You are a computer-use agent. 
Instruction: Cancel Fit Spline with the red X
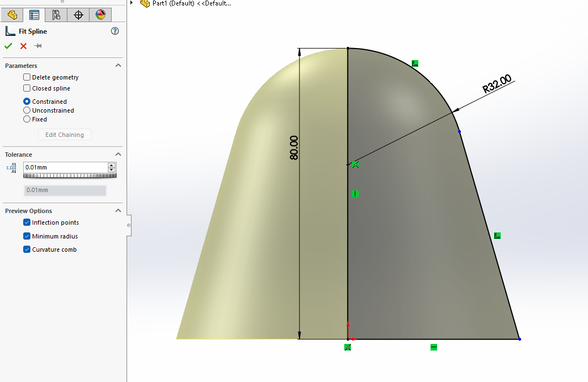pyautogui.click(x=23, y=46)
